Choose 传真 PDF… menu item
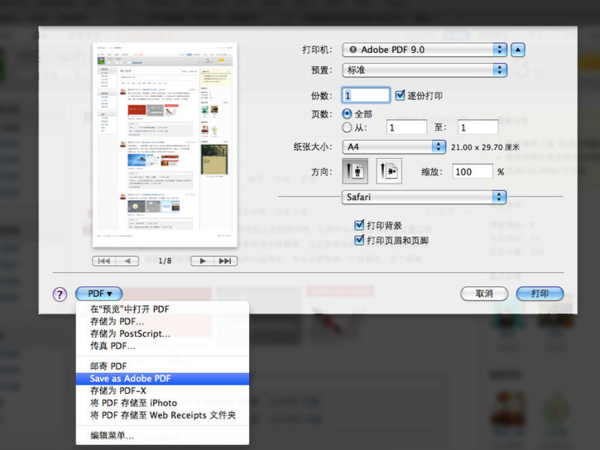Image resolution: width=600 pixels, height=450 pixels. point(162,346)
